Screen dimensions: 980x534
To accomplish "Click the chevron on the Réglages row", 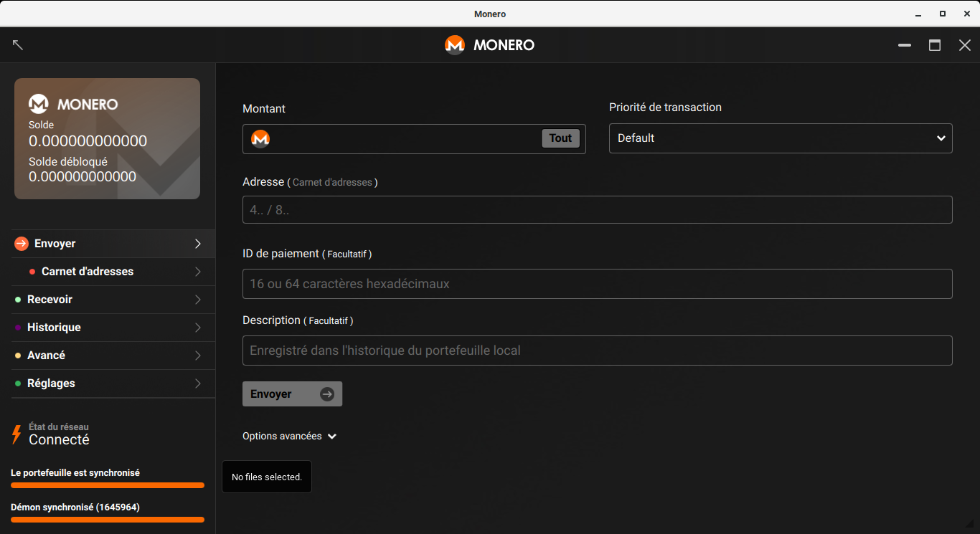I will tap(198, 383).
